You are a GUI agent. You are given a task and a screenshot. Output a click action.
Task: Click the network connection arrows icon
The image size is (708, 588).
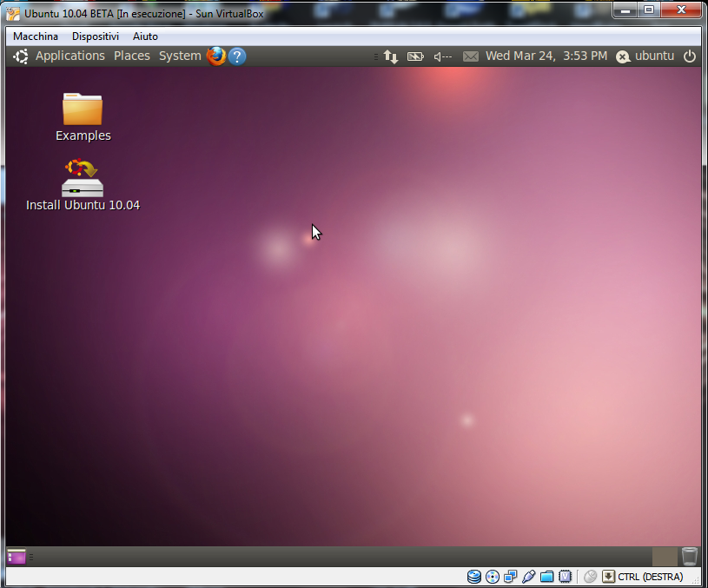click(x=391, y=56)
